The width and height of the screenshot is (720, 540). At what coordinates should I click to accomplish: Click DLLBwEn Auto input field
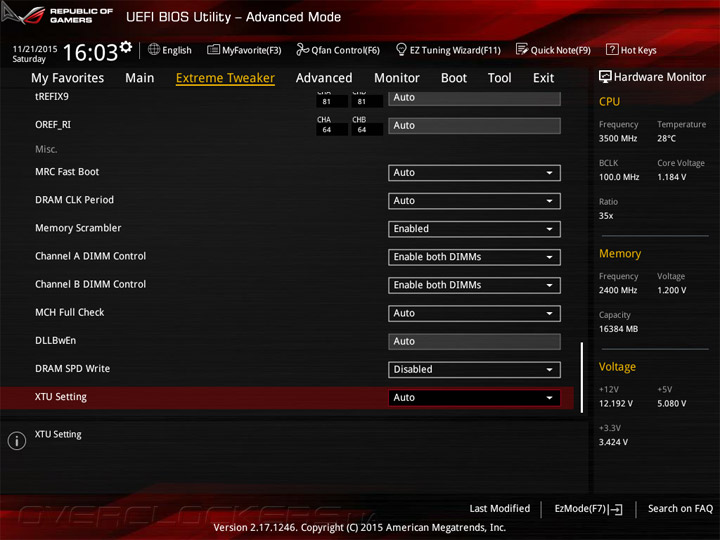pyautogui.click(x=474, y=341)
